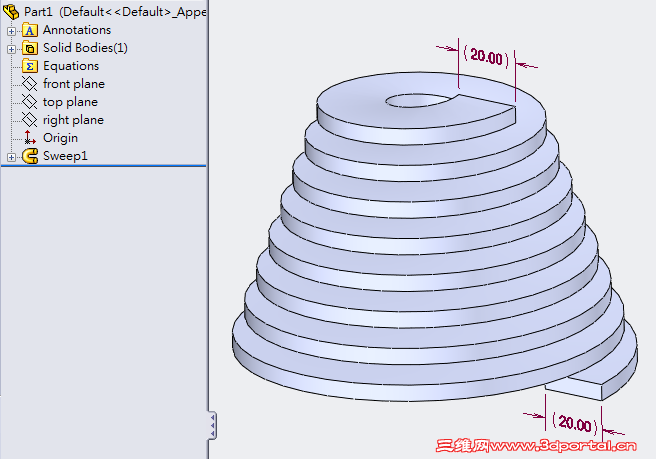The width and height of the screenshot is (656, 459).
Task: Select the Part1 root tree item text
Action: coord(115,12)
